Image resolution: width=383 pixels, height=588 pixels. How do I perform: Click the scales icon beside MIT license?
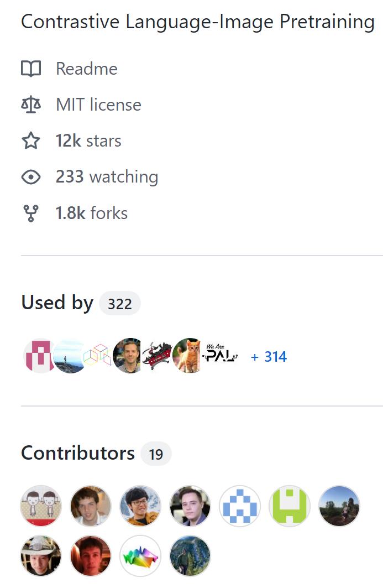click(x=31, y=104)
